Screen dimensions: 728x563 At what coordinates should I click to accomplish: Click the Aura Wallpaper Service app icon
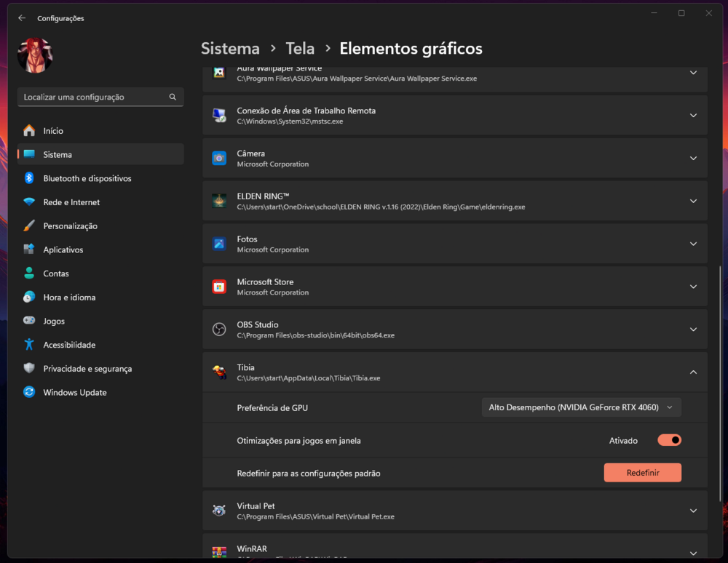coord(219,73)
